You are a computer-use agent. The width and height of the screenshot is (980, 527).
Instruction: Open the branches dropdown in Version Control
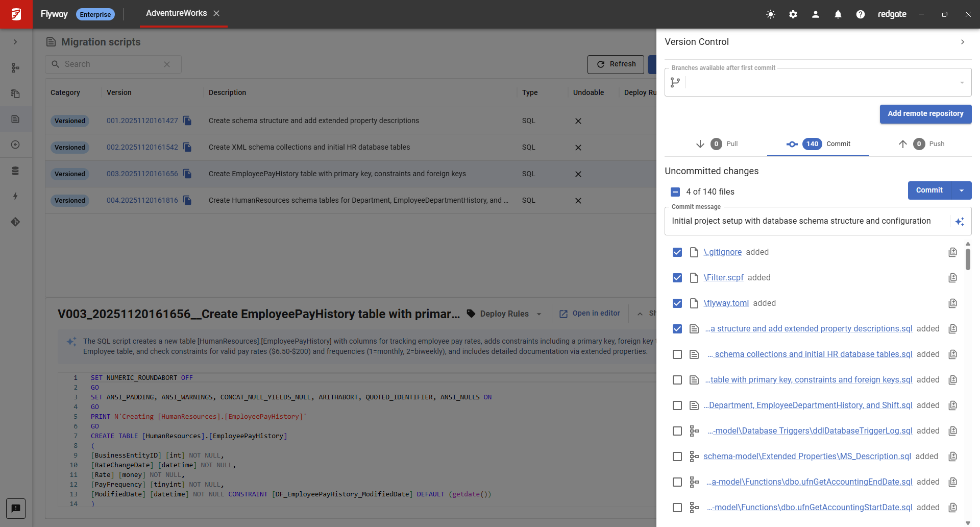pyautogui.click(x=962, y=82)
